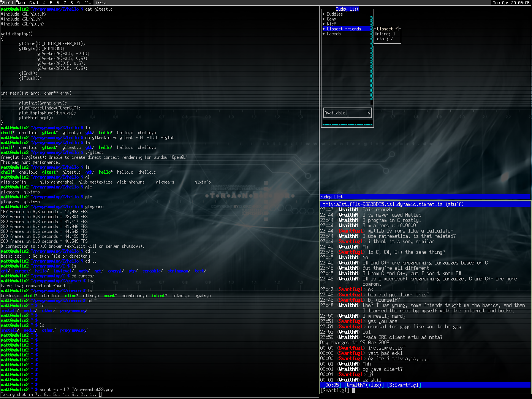Click the 3:Svartfugl window indicator in statusbar
Screen dimensions: 532x399
pos(404,385)
